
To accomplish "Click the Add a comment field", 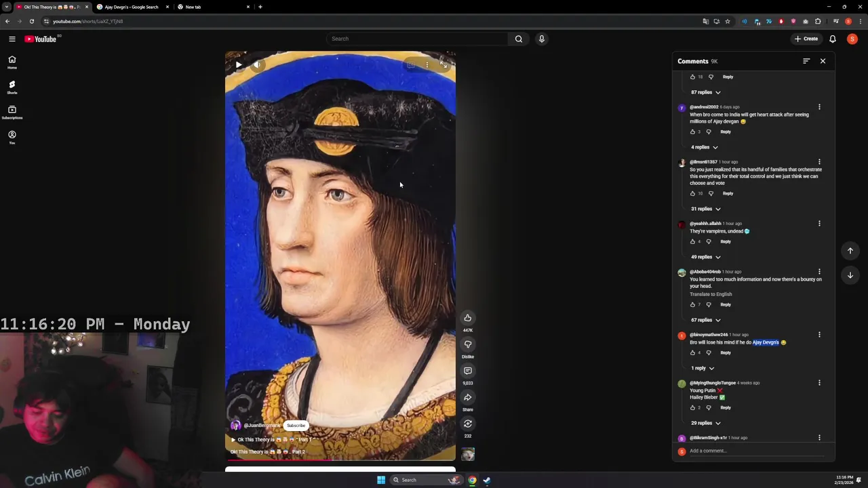I will [x=756, y=451].
